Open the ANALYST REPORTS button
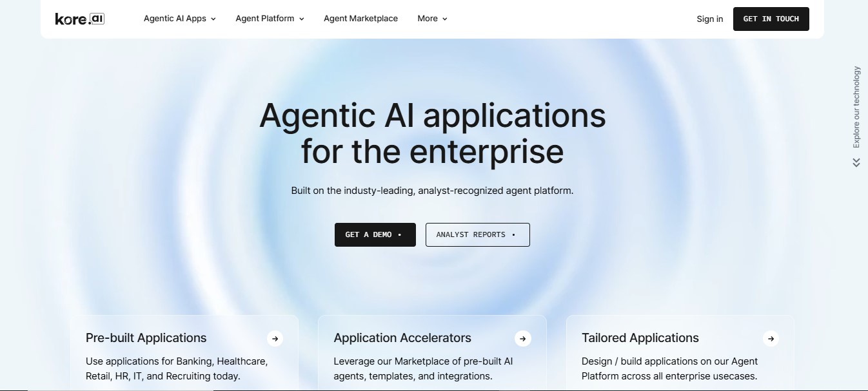Screen dimensions: 868x391 click(x=477, y=234)
